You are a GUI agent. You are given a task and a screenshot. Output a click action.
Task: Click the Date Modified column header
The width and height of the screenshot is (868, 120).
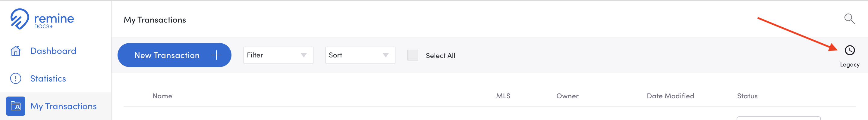coord(670,96)
